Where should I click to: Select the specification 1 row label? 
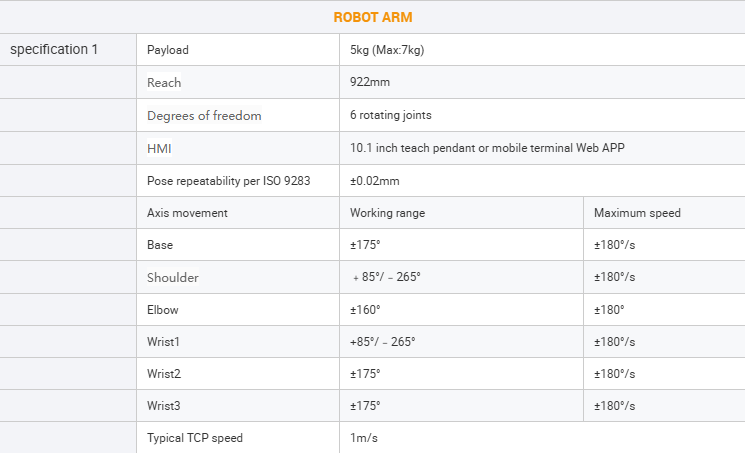click(54, 49)
